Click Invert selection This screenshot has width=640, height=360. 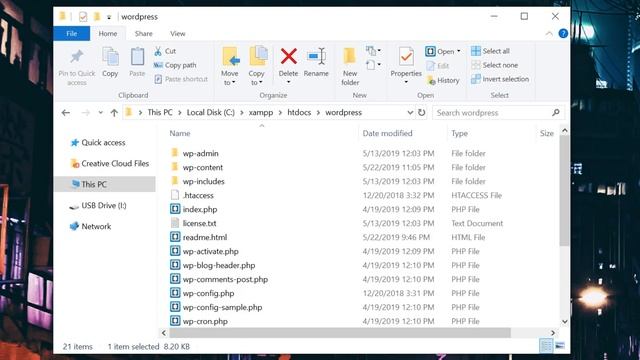pyautogui.click(x=500, y=79)
